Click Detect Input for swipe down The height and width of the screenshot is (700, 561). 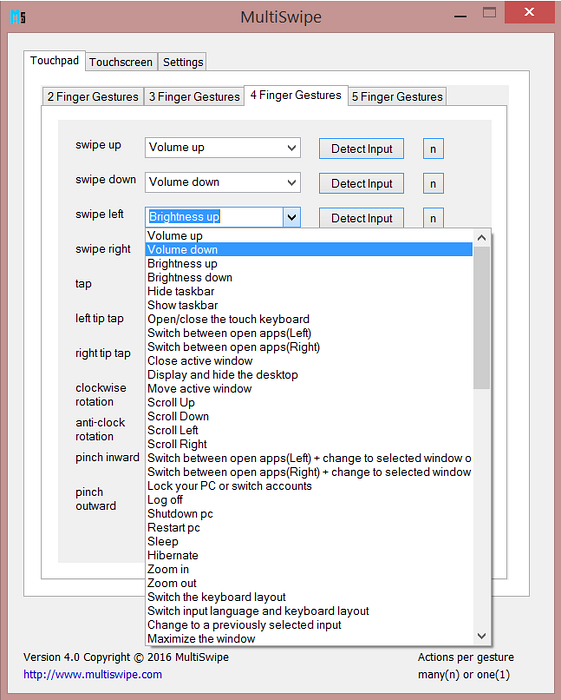pos(362,183)
